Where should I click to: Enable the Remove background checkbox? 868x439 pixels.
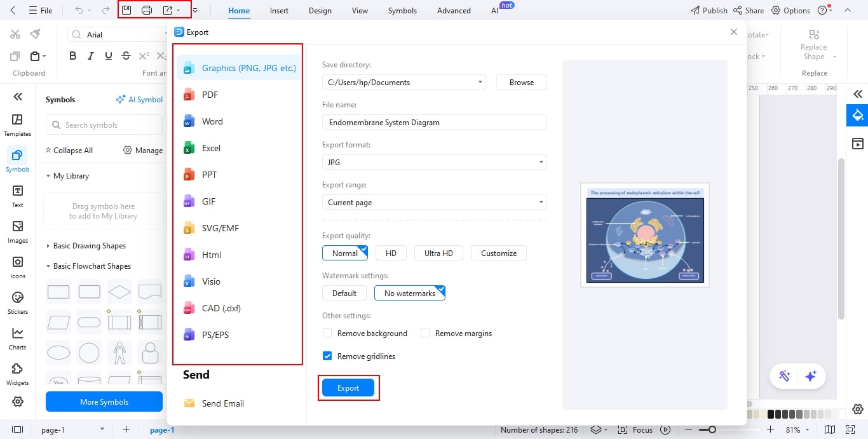(x=327, y=333)
